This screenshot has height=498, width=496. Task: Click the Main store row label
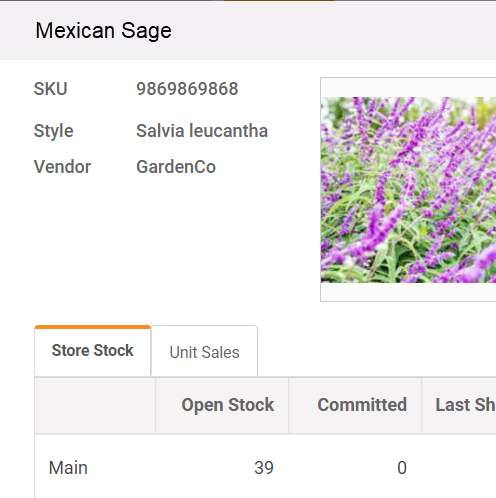click(x=68, y=468)
